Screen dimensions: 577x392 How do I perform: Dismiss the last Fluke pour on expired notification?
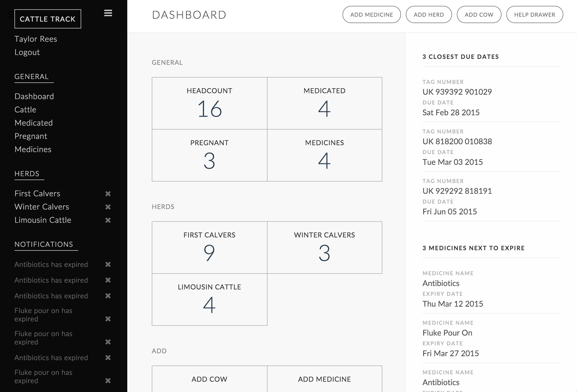pyautogui.click(x=108, y=380)
